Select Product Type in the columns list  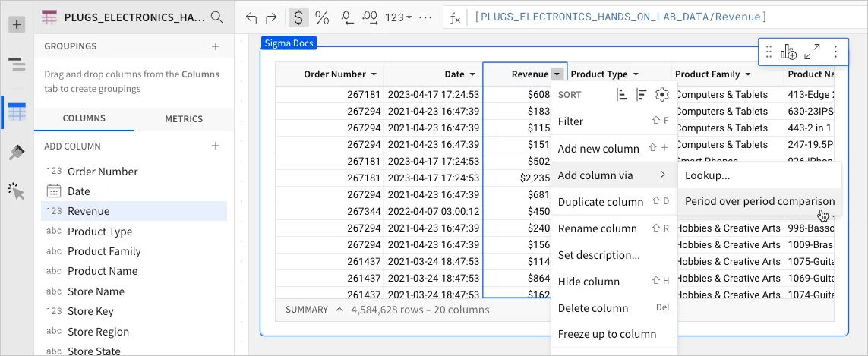134,232
